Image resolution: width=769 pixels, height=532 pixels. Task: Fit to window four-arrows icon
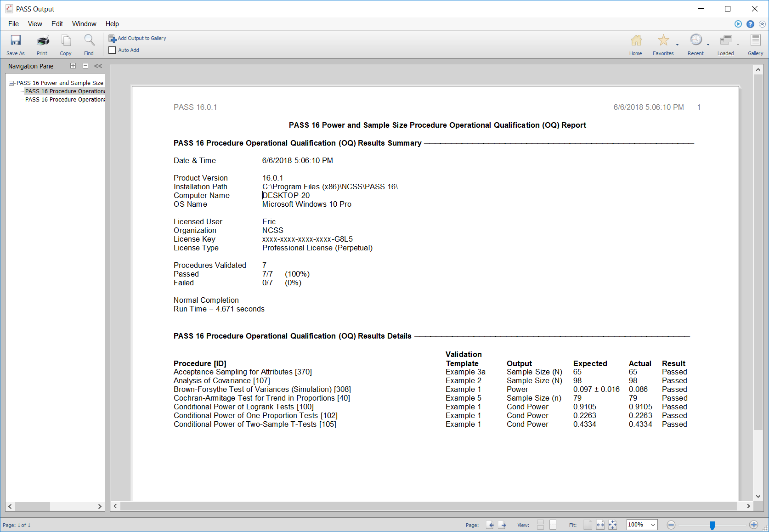pyautogui.click(x=613, y=525)
